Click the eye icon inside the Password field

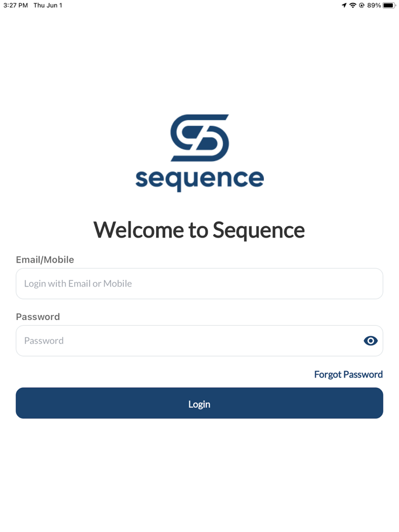pos(370,341)
